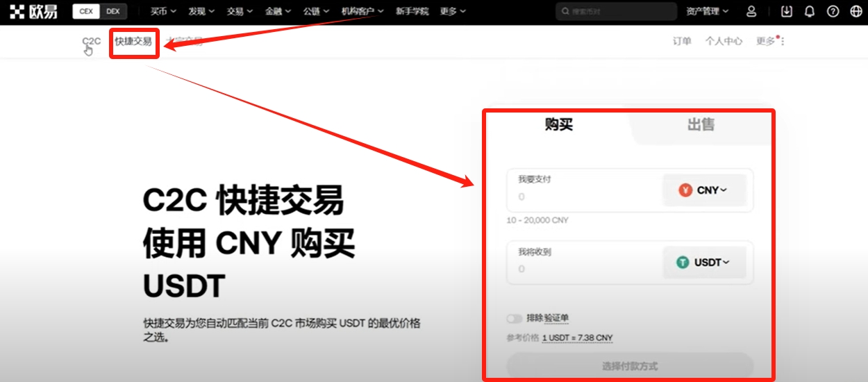Select the 快捷交易 tab
The height and width of the screenshot is (382, 868).
133,41
